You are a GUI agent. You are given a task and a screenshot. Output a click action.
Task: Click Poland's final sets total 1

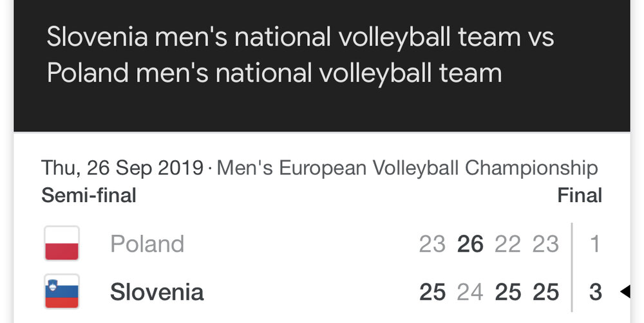594,245
